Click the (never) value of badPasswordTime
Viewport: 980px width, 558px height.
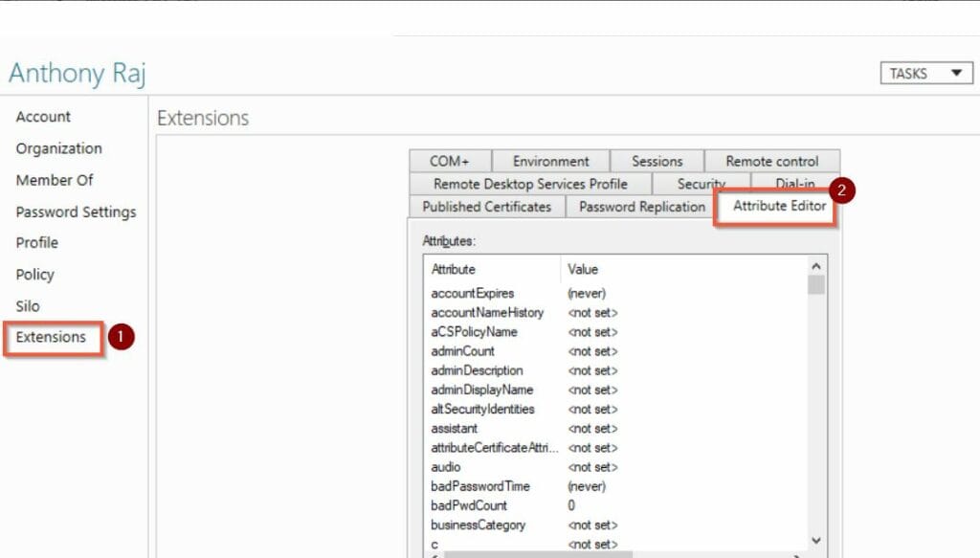pyautogui.click(x=587, y=486)
